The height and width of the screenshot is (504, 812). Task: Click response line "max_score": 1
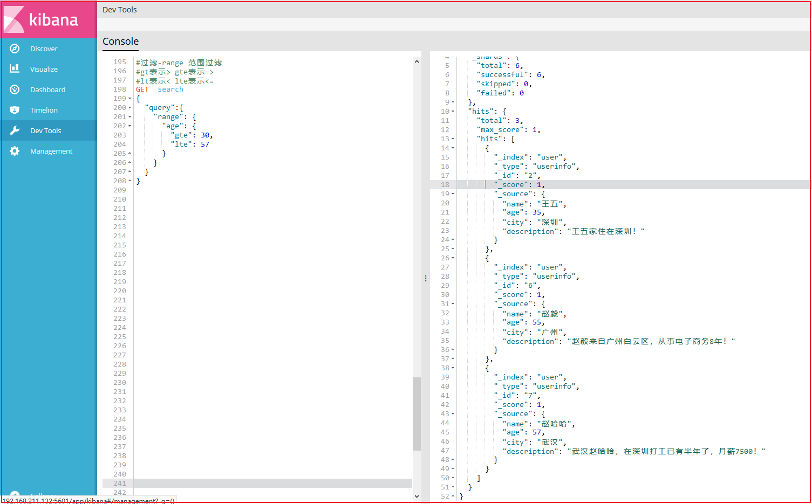tap(509, 130)
